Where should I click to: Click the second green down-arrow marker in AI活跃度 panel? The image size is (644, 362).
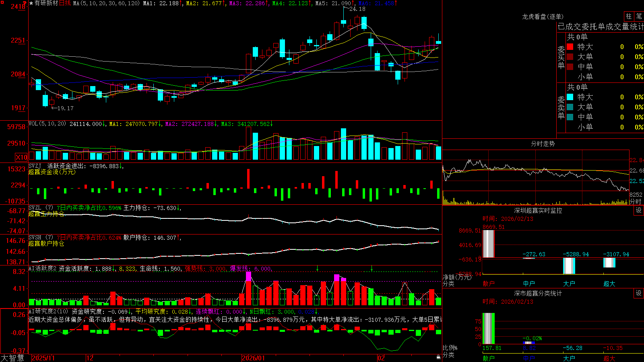372,268
